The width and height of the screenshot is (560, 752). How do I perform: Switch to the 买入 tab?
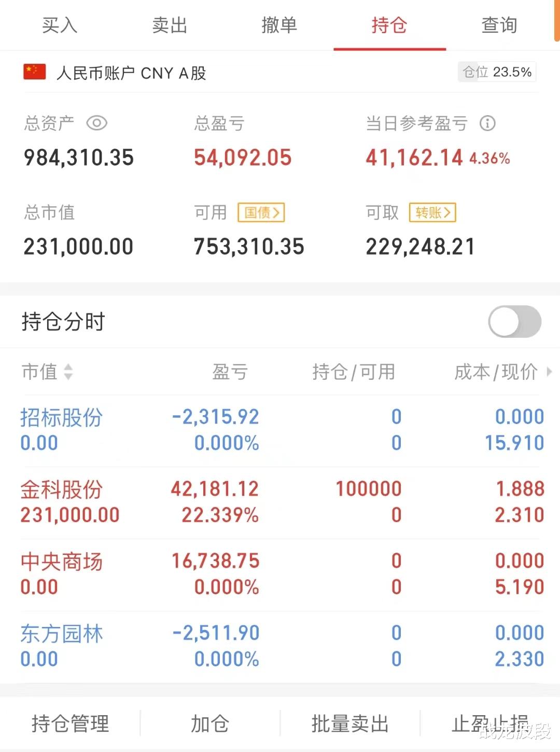pos(60,25)
